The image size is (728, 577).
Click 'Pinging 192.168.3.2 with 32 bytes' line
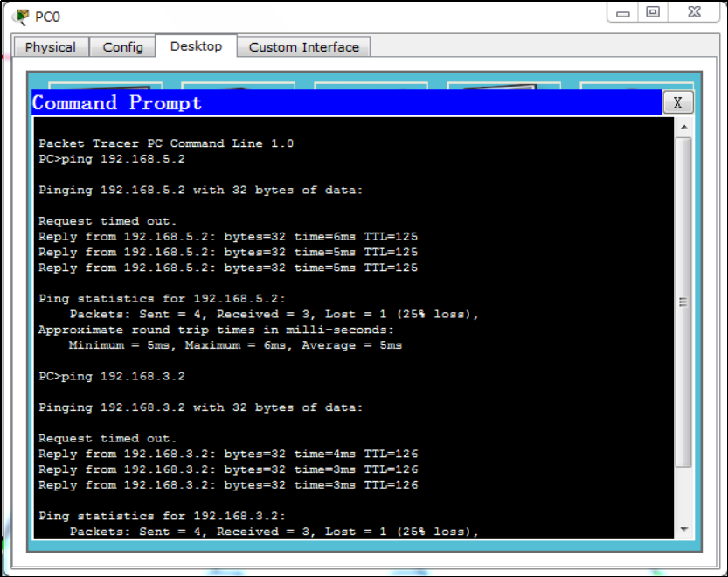(x=201, y=407)
